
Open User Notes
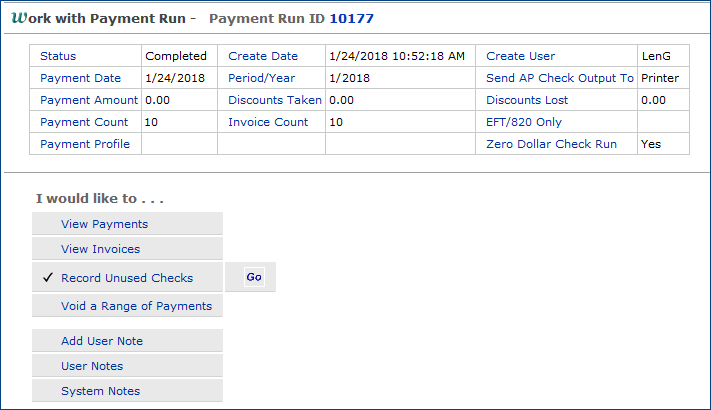(92, 366)
